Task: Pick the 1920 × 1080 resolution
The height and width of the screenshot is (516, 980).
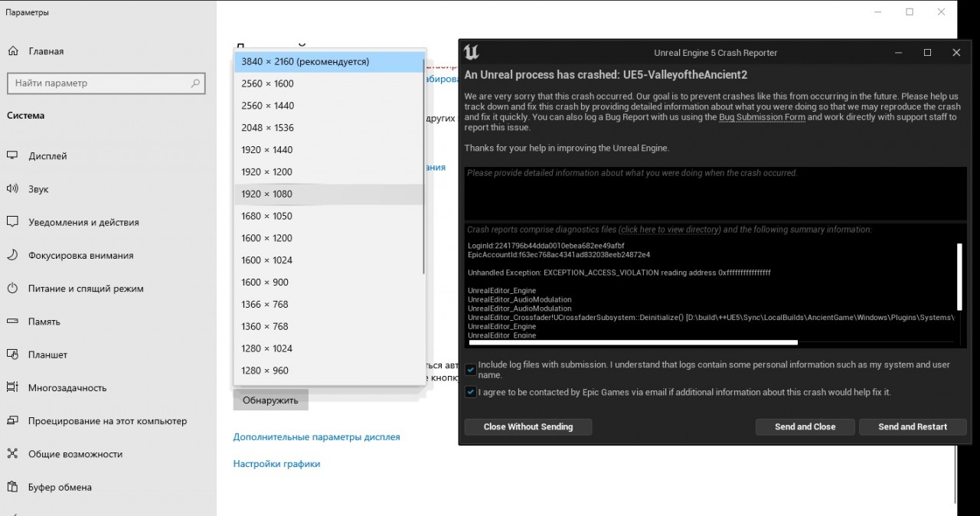Action: pyautogui.click(x=329, y=194)
